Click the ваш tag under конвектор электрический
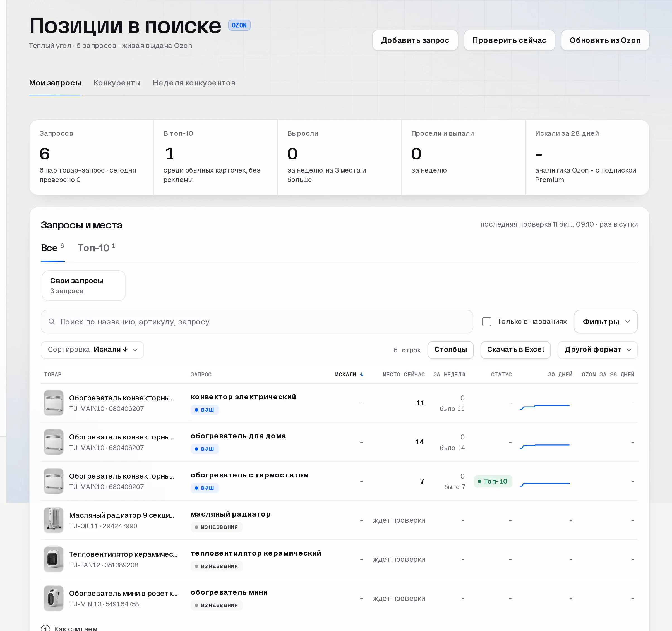 pyautogui.click(x=205, y=410)
